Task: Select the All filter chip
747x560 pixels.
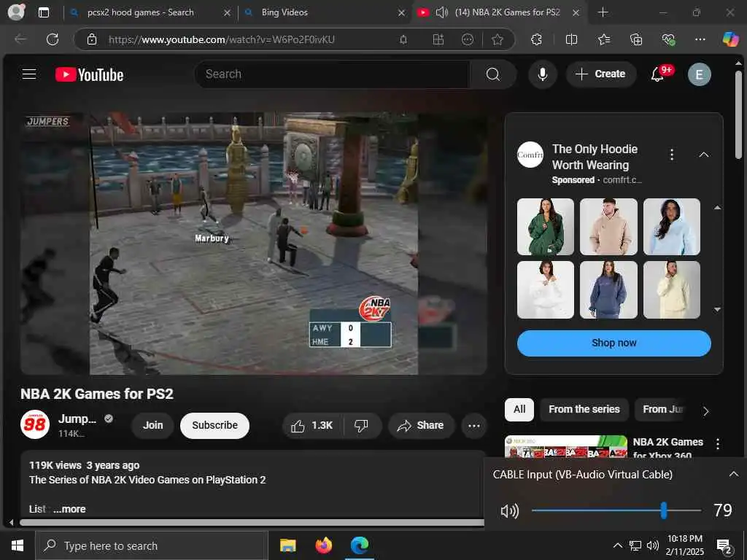Action: point(519,410)
